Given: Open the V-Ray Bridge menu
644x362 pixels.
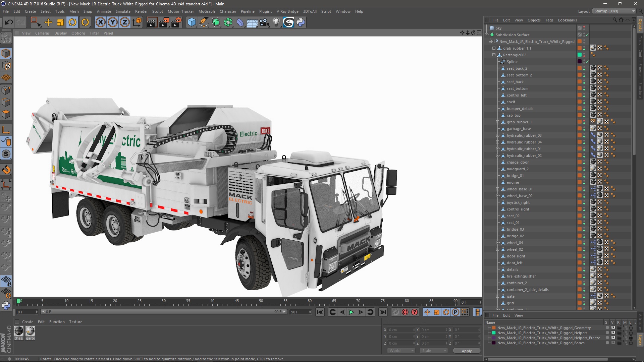Looking at the screenshot, I should pos(287,11).
